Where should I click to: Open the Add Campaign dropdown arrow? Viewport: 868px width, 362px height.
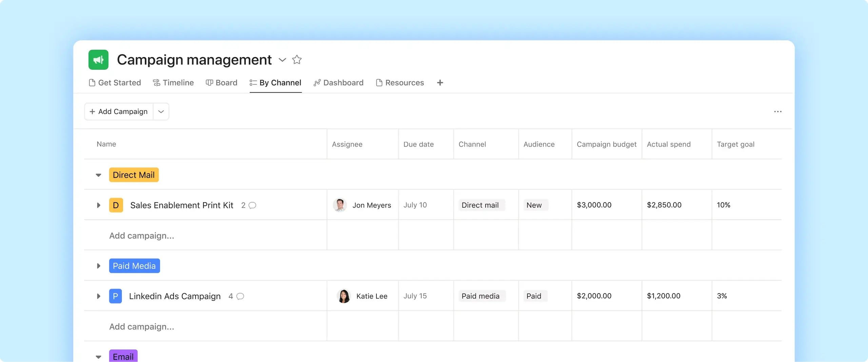tap(161, 112)
